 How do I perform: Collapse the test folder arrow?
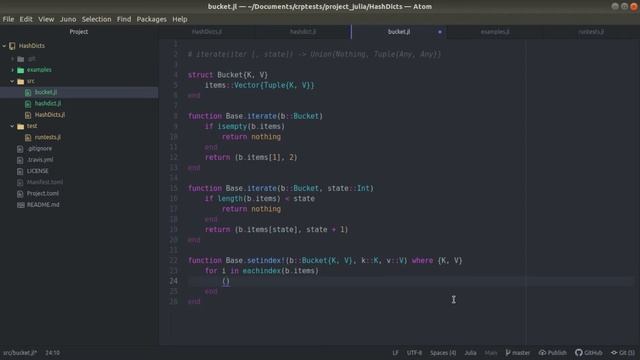coord(12,126)
